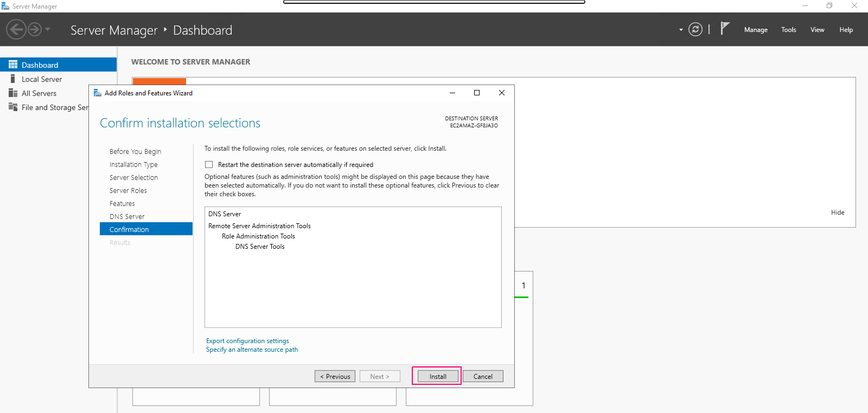Screen dimensions: 868x413
Task: Click Hide in the welcome panel
Action: (x=838, y=212)
